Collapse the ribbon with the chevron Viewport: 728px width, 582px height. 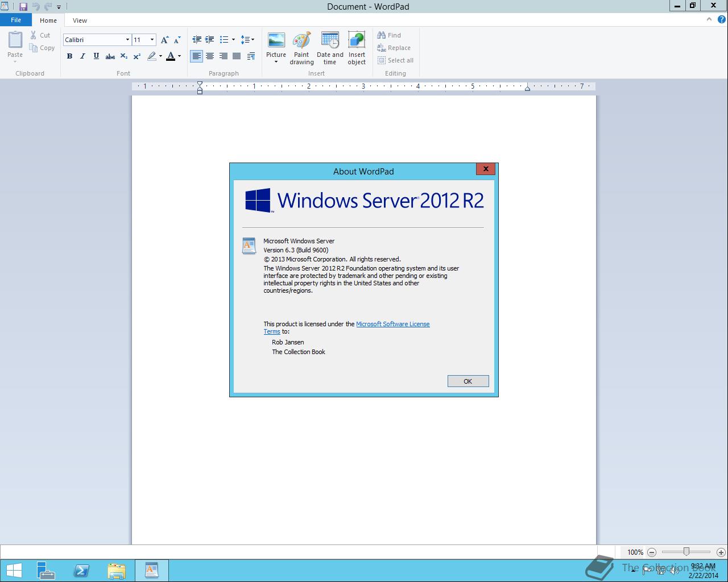click(709, 19)
